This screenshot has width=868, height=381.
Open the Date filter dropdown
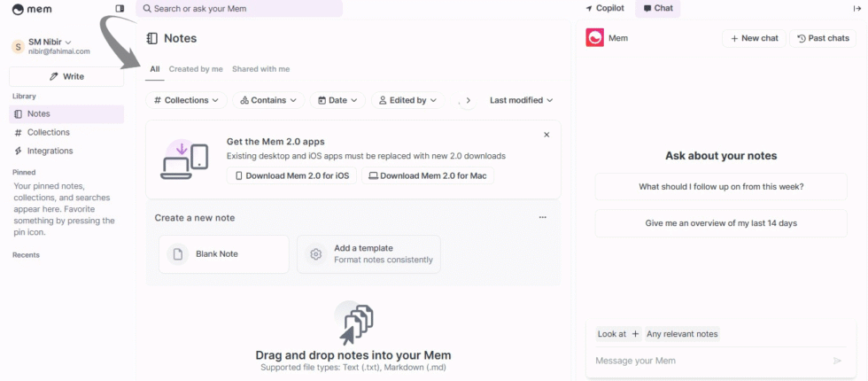coord(337,100)
